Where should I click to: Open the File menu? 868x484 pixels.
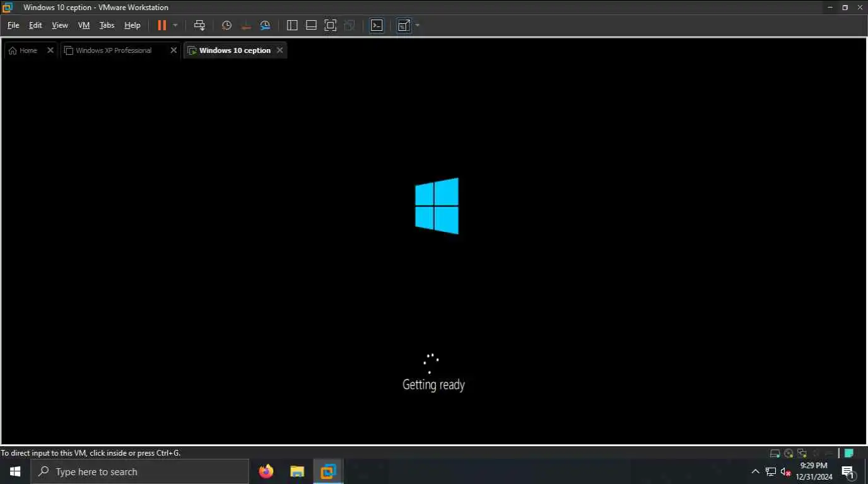[13, 25]
